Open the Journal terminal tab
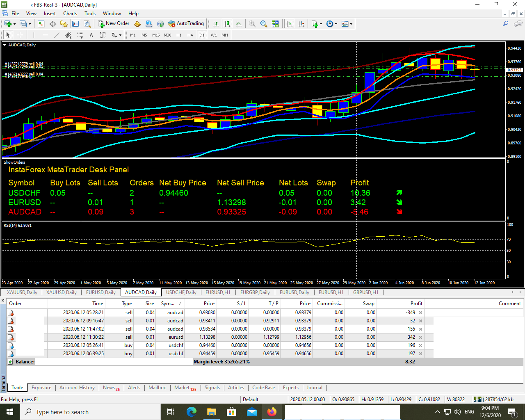The image size is (525, 420). pyautogui.click(x=315, y=388)
